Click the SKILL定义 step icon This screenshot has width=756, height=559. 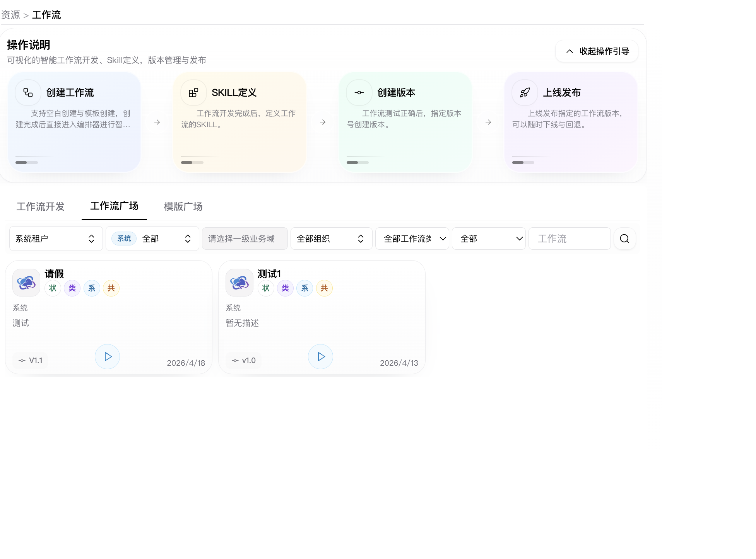[193, 92]
